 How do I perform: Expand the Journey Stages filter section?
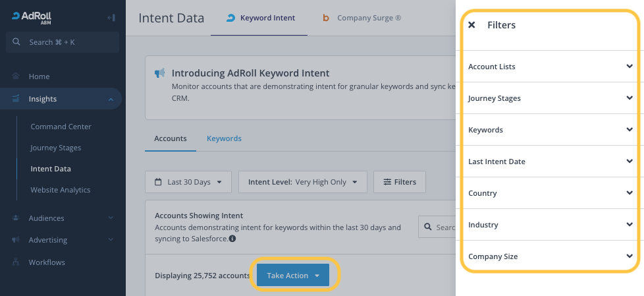point(550,98)
